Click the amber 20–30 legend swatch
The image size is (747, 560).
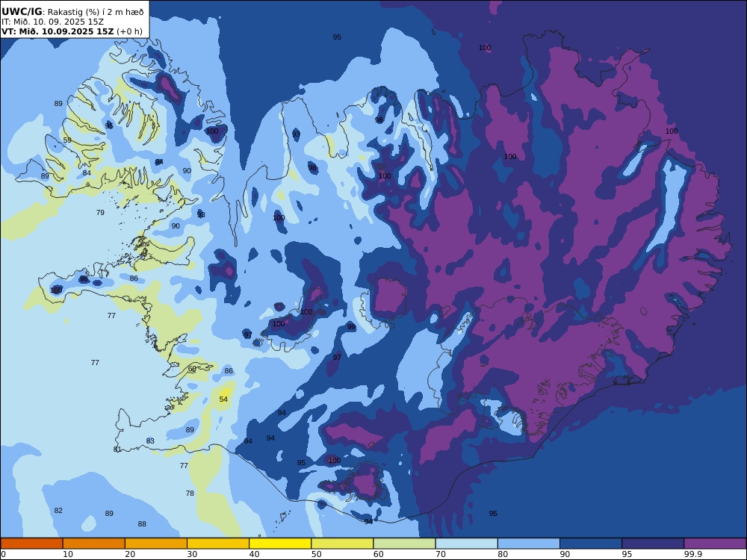[156, 544]
